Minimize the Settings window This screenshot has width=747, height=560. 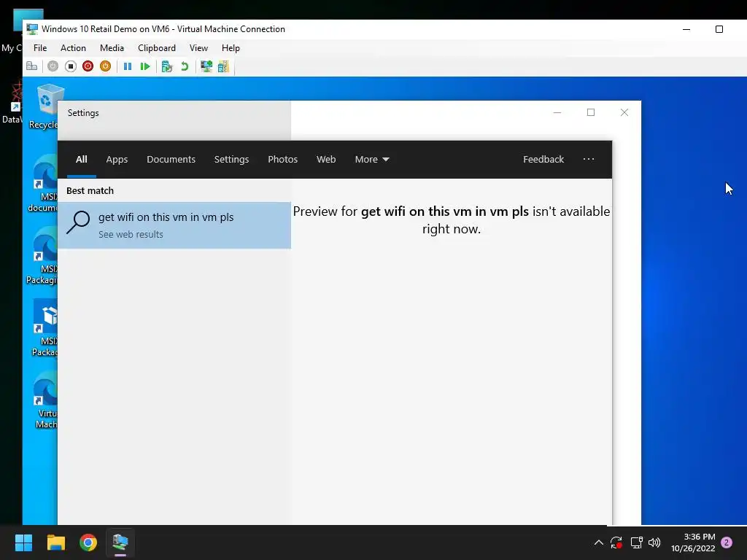tap(557, 112)
